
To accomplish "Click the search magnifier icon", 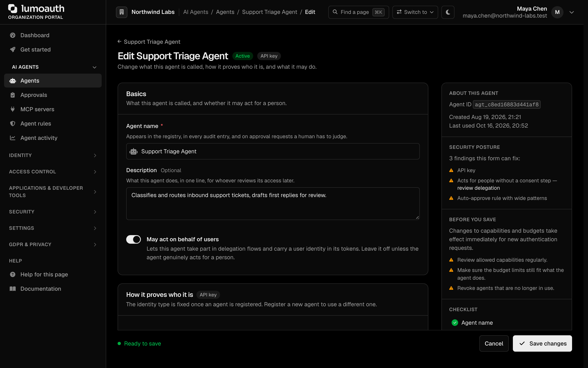I will tap(335, 12).
